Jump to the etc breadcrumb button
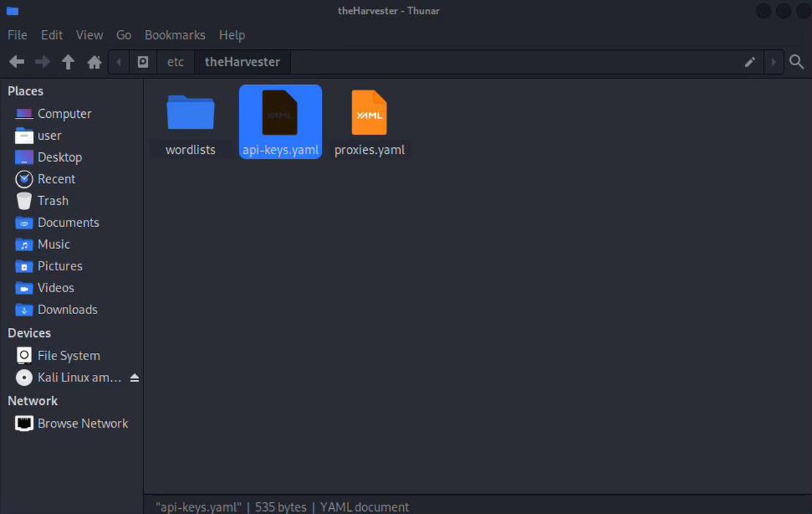812x514 pixels. (x=175, y=62)
